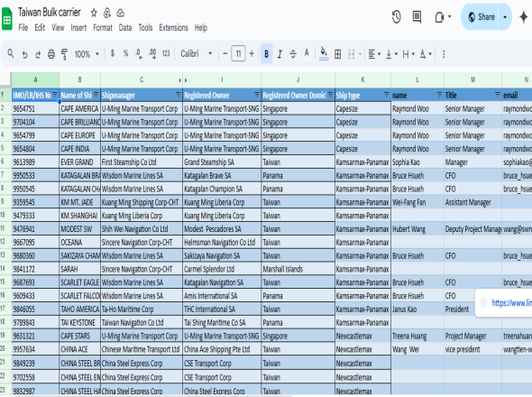Click the Taiwan Bulk carrier title

tap(50, 13)
